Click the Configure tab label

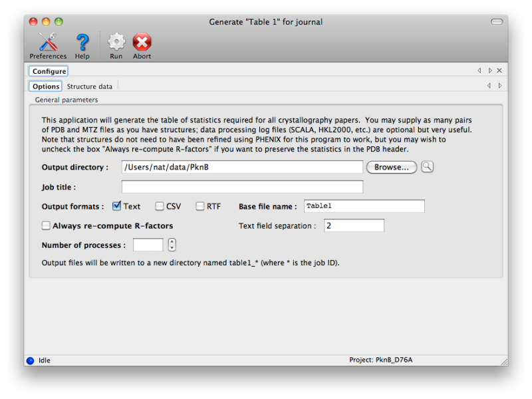47,70
